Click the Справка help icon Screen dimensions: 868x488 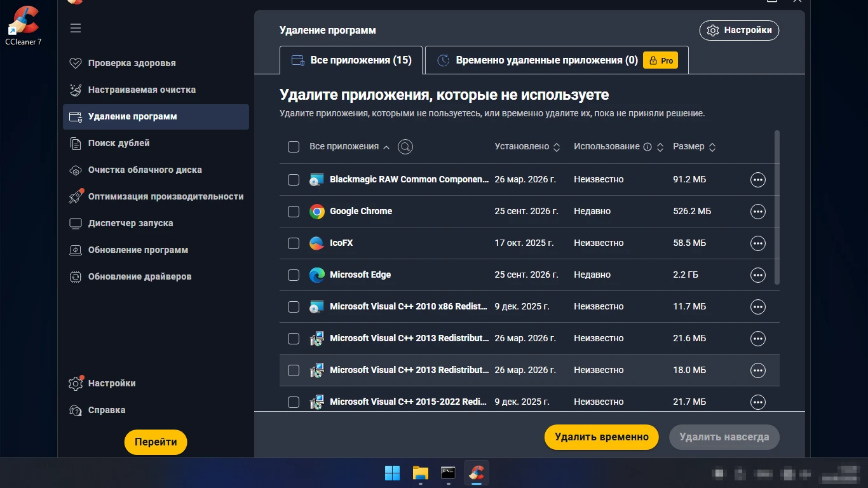pyautogui.click(x=76, y=410)
